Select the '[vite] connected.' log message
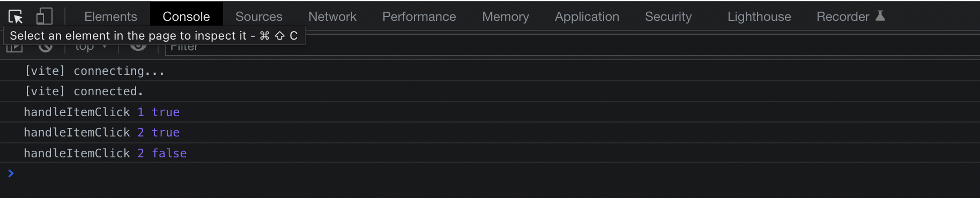 (490, 92)
